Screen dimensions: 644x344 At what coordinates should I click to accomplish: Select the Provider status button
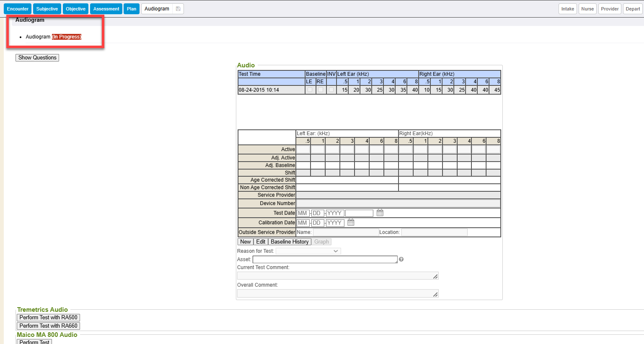tap(610, 9)
